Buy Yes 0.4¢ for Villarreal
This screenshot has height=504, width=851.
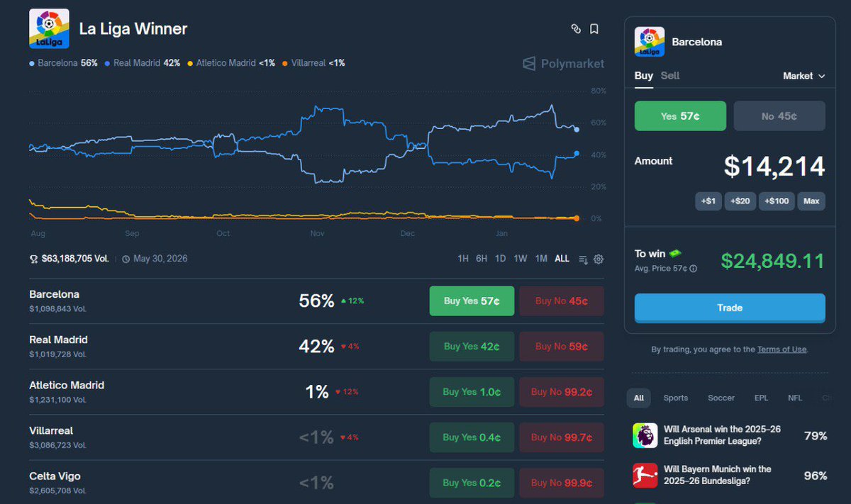tap(472, 437)
